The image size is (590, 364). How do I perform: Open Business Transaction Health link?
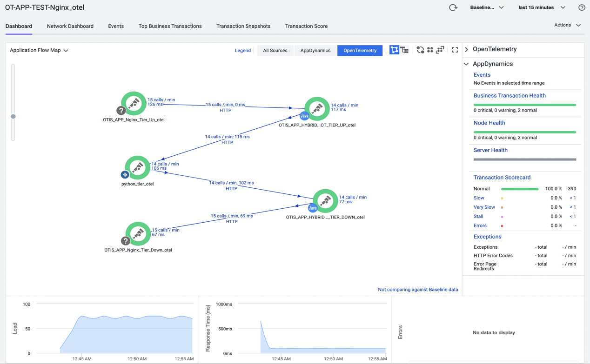[510, 95]
